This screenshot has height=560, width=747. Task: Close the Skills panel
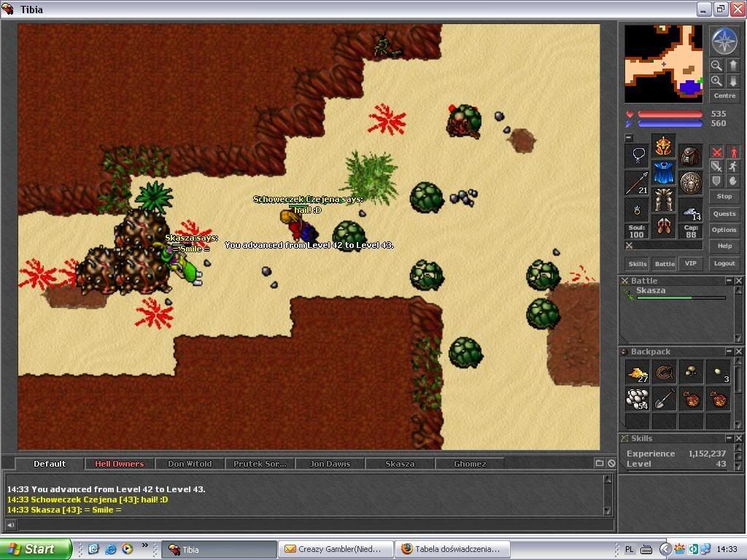(738, 438)
